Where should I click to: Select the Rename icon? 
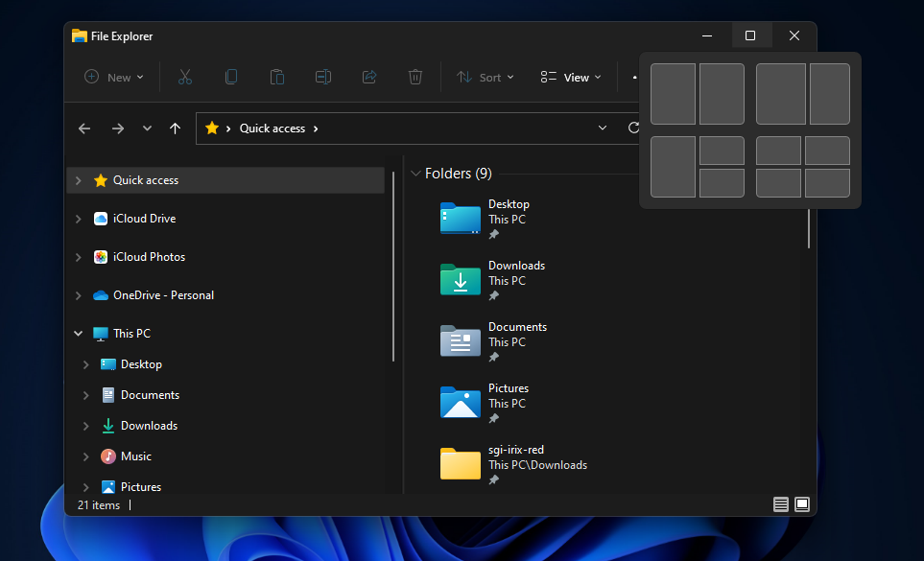[323, 77]
